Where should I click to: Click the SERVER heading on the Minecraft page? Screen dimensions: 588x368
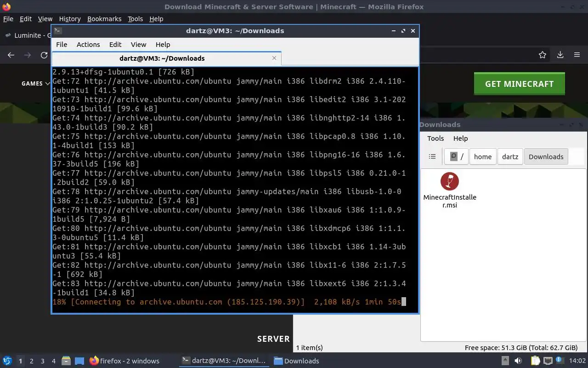[273, 339]
